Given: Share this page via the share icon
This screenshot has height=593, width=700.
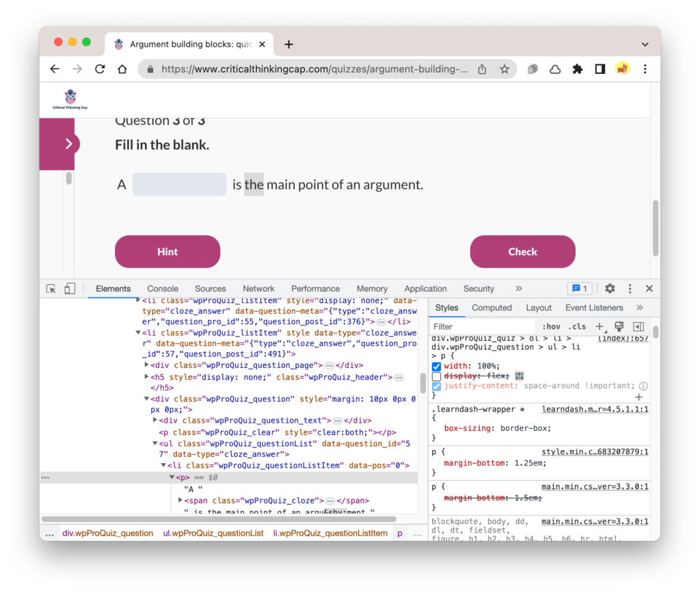Looking at the screenshot, I should pyautogui.click(x=482, y=69).
